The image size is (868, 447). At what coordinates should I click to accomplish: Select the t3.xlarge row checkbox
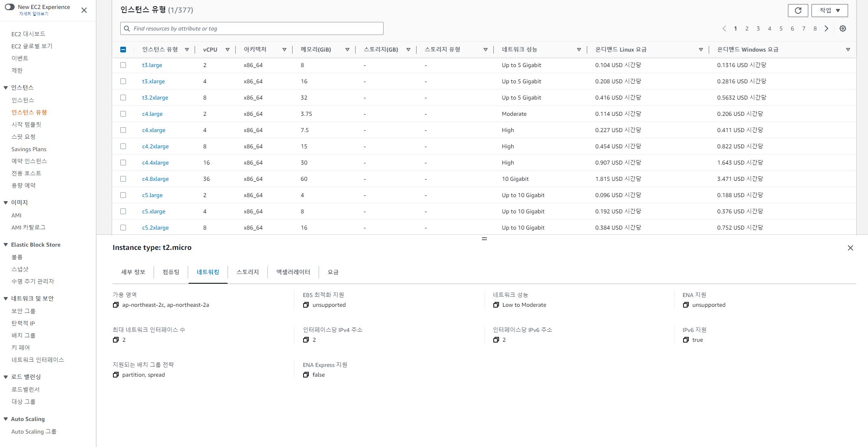123,81
